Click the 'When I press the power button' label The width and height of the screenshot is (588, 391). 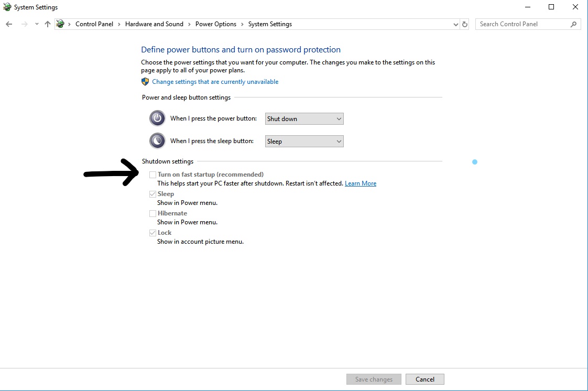pos(213,118)
